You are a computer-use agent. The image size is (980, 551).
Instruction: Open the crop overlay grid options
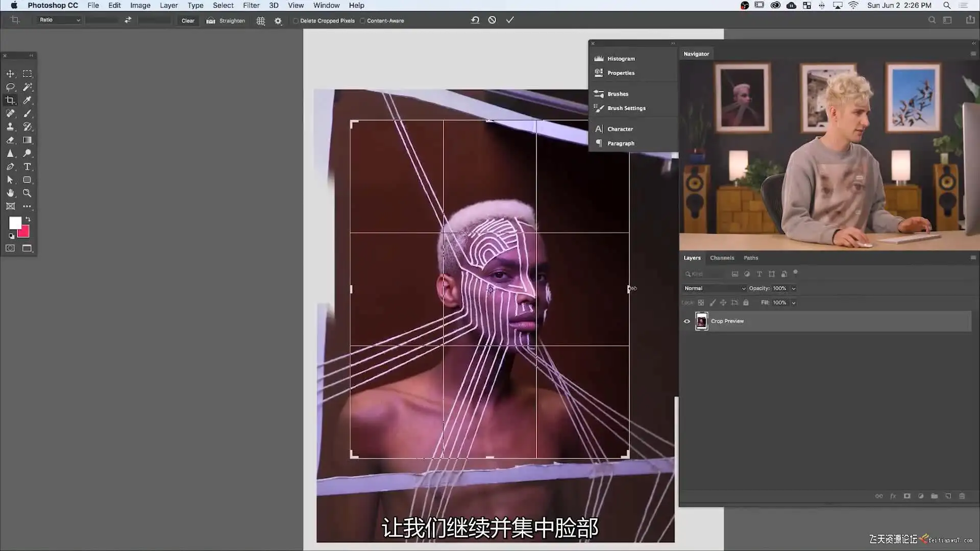[261, 21]
